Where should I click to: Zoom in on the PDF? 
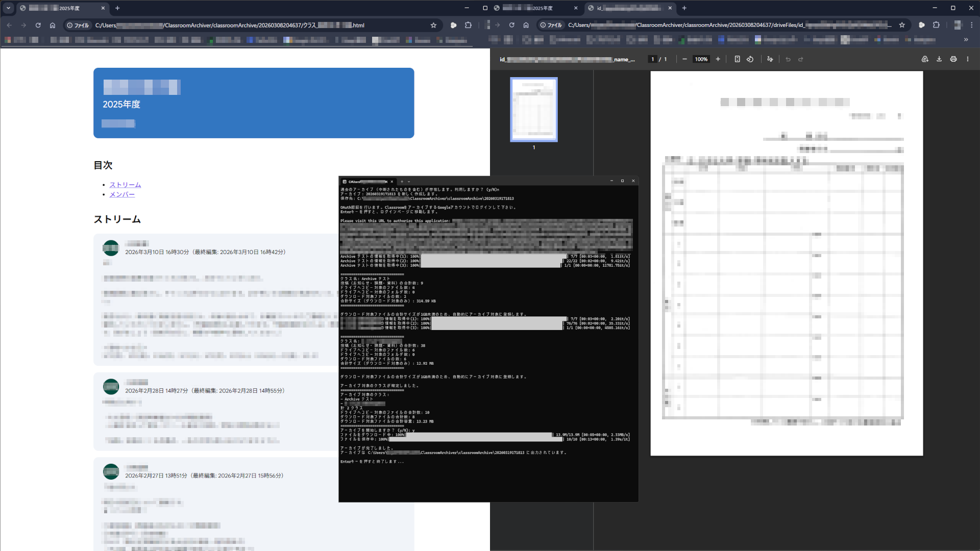pyautogui.click(x=718, y=59)
